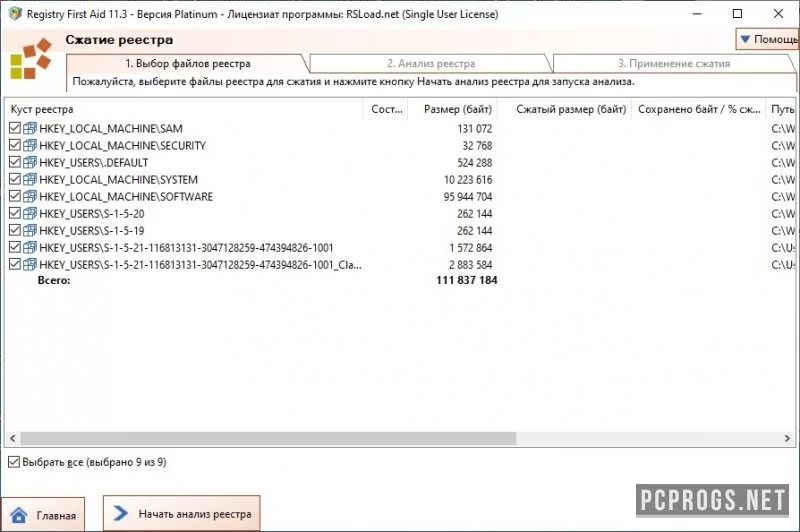Click the hive icon of the row sized 2 883 584
This screenshot has height=532, width=800.
coord(30,264)
